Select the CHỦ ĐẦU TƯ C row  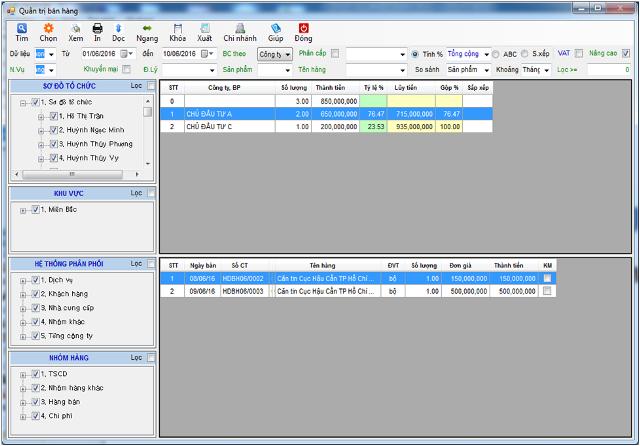coord(326,126)
